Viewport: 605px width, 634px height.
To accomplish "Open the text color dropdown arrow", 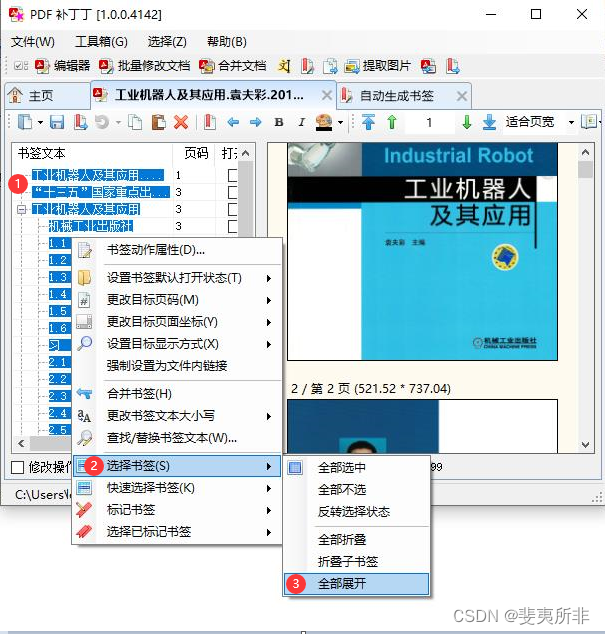I will coord(340,122).
